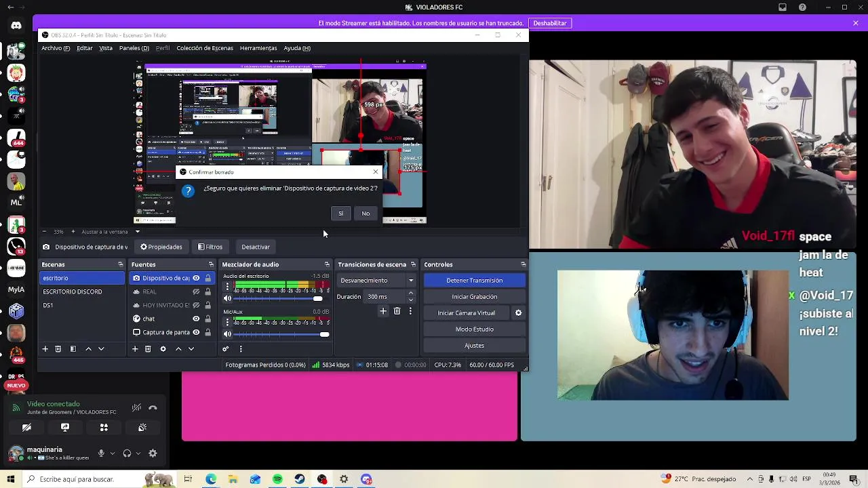Move scene down with arrow in Escenas

(x=101, y=349)
